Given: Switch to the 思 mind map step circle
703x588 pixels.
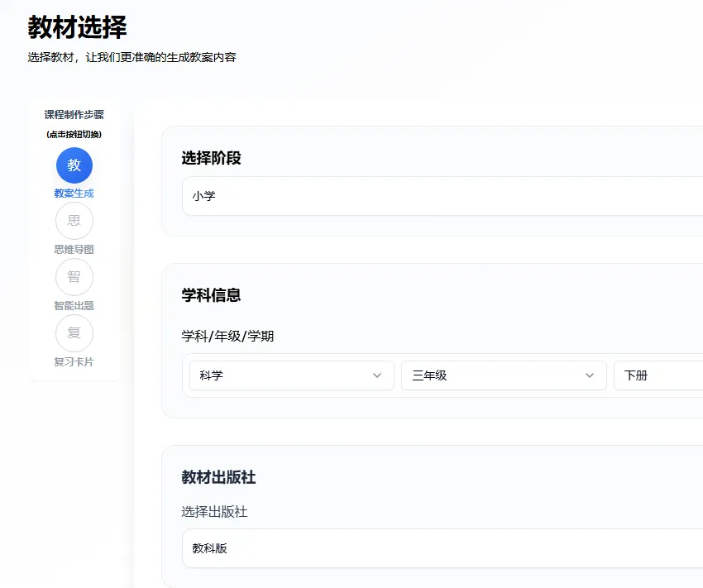Looking at the screenshot, I should click(x=74, y=221).
